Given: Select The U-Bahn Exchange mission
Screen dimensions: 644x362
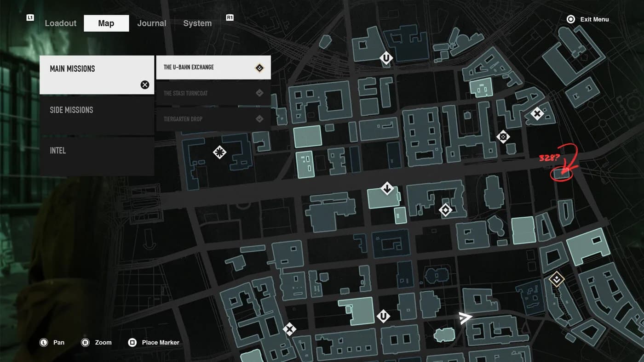Looking at the screenshot, I should pos(213,68).
